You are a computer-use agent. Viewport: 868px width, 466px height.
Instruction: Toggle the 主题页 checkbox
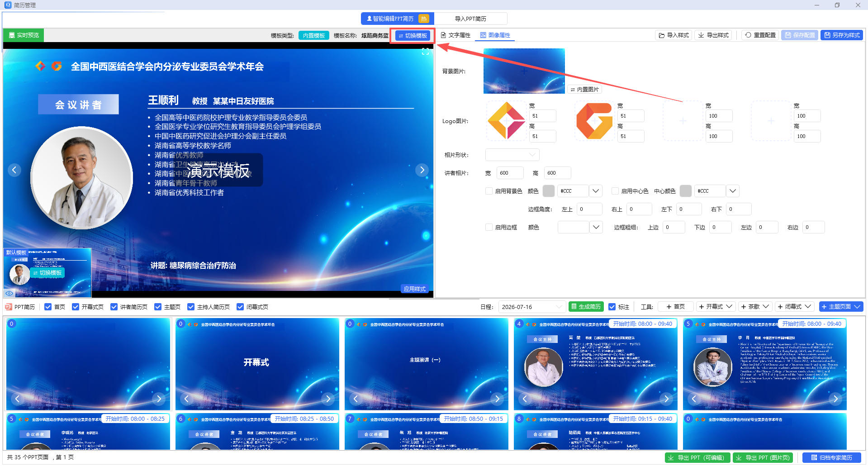tap(158, 307)
